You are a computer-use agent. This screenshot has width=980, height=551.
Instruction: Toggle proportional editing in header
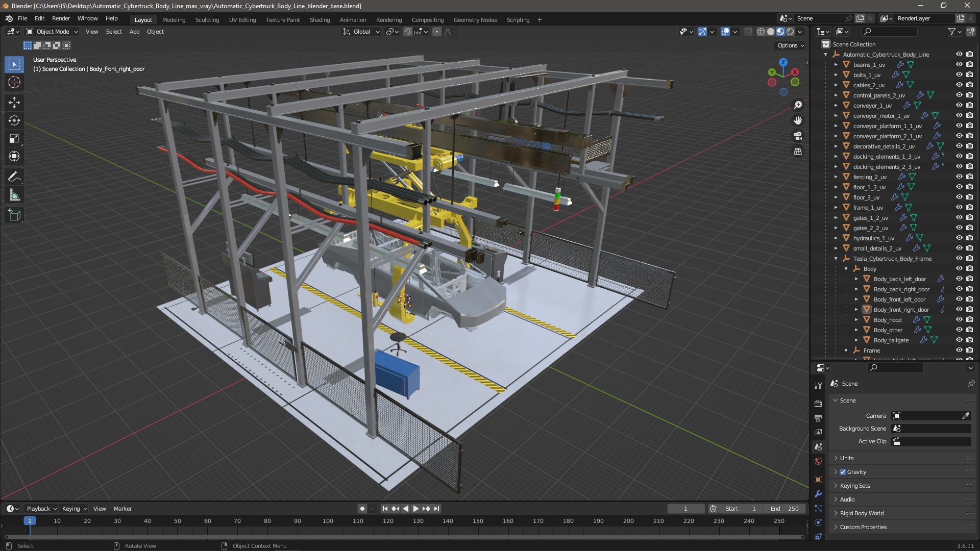click(x=437, y=32)
